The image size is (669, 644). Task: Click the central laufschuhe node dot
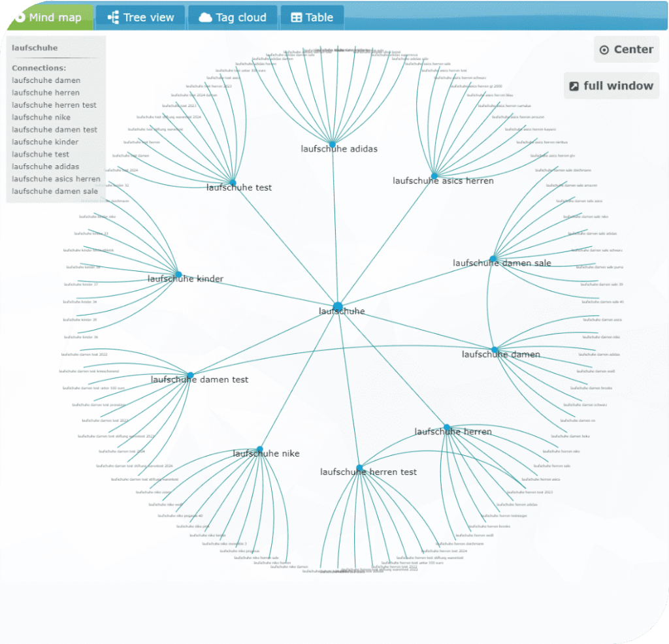tap(338, 306)
